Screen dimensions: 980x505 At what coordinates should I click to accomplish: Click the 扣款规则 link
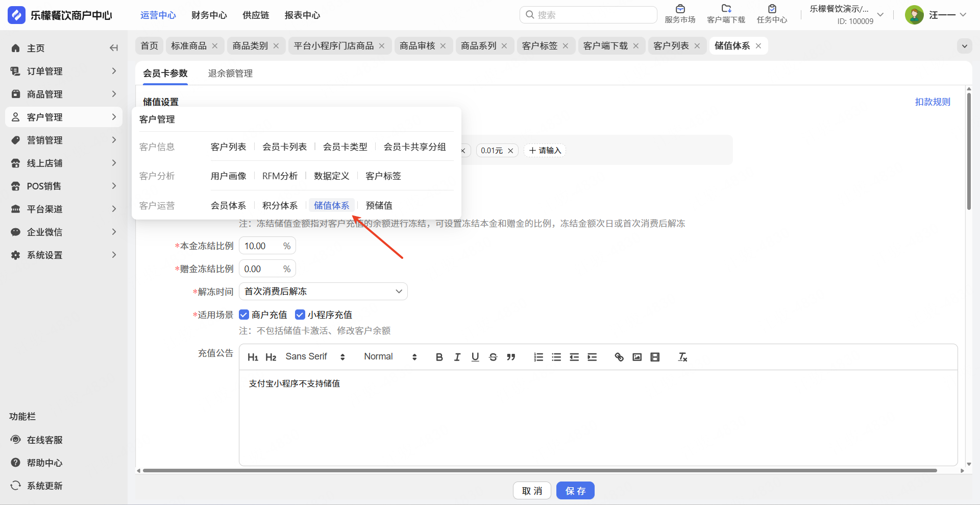pos(933,102)
